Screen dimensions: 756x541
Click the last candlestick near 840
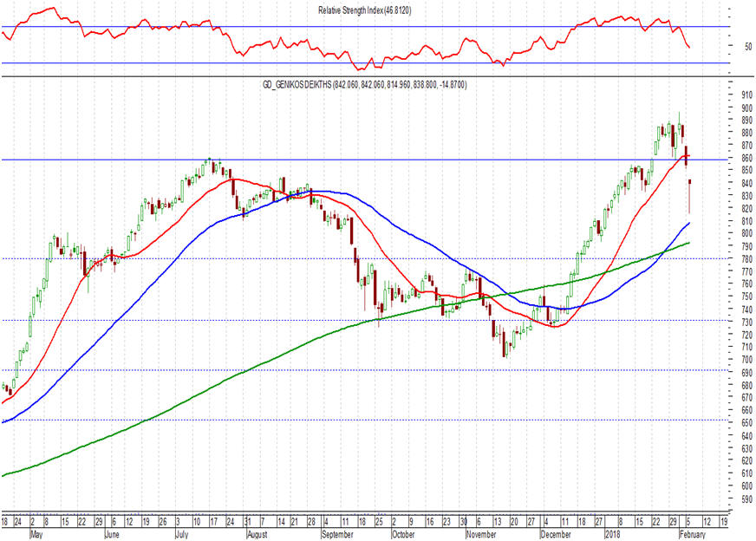tap(690, 196)
